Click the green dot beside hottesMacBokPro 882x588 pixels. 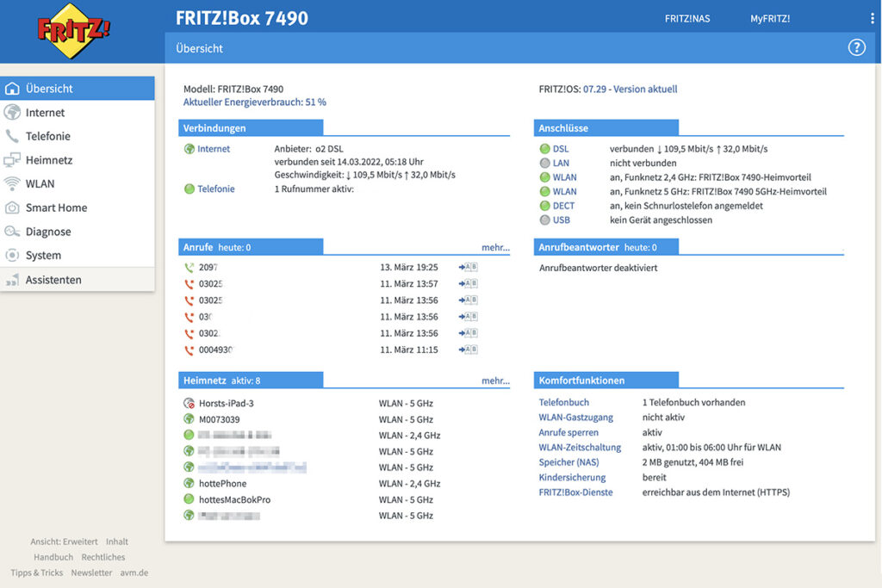pos(189,498)
